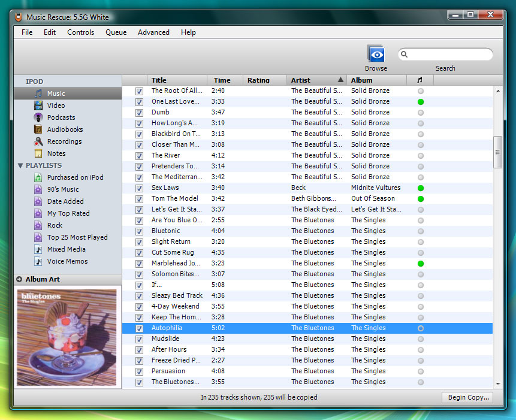Open the Edit menu
516x420 pixels.
50,32
